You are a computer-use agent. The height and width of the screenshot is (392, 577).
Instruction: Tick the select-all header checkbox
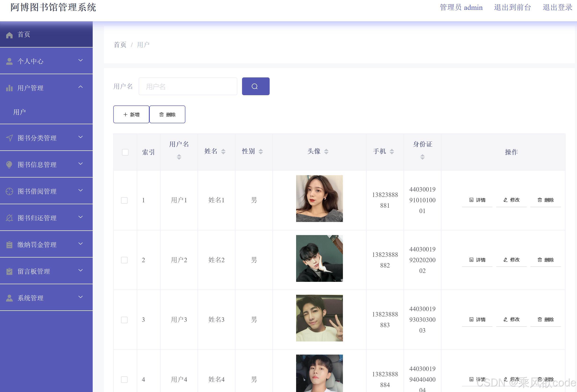pyautogui.click(x=125, y=152)
